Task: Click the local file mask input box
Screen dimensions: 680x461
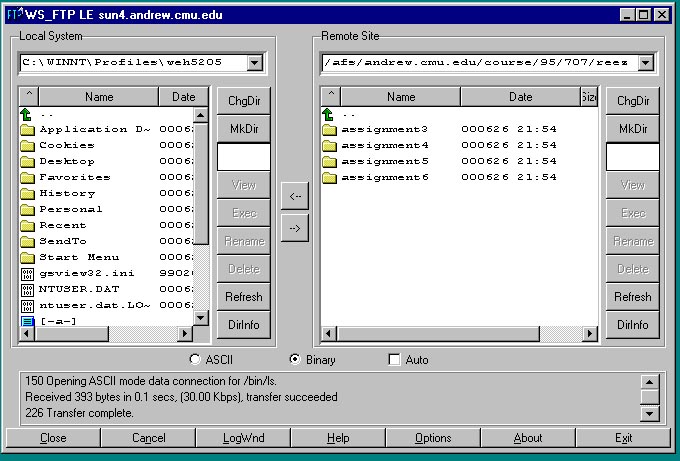Action: (x=244, y=157)
